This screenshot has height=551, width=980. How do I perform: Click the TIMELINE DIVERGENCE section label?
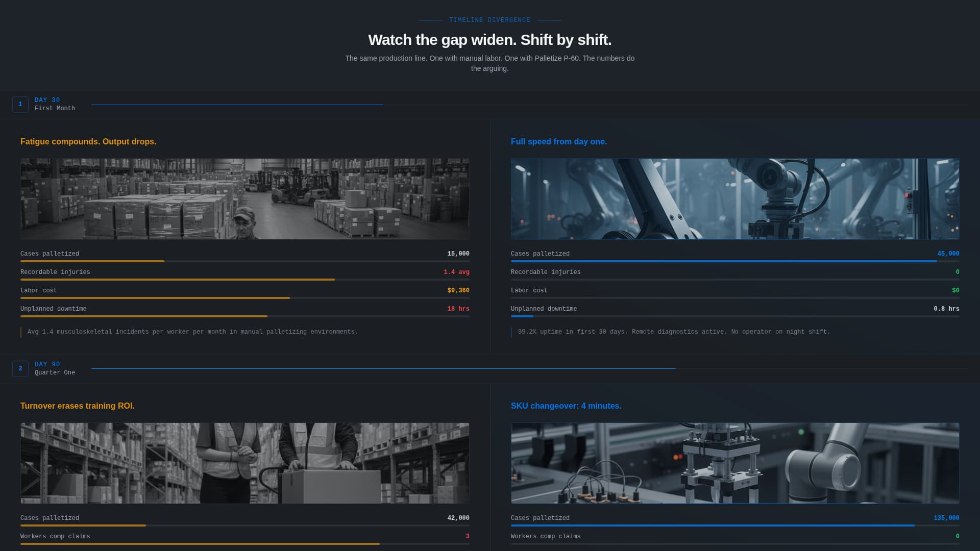(x=489, y=20)
